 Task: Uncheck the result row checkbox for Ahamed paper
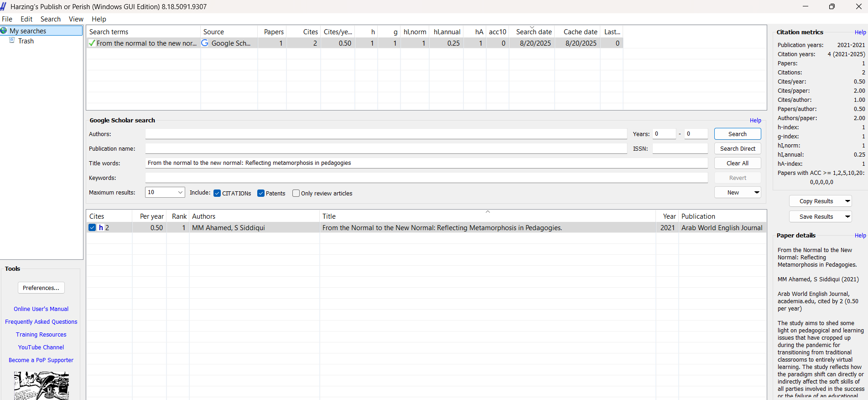coord(92,228)
